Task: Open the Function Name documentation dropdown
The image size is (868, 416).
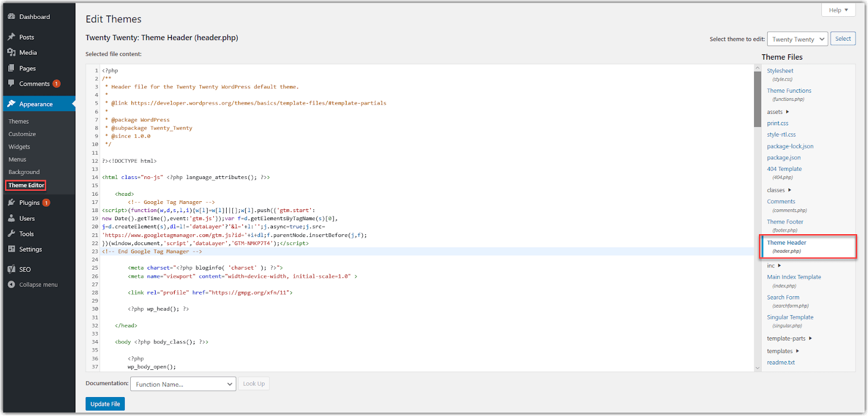Action: pyautogui.click(x=183, y=384)
